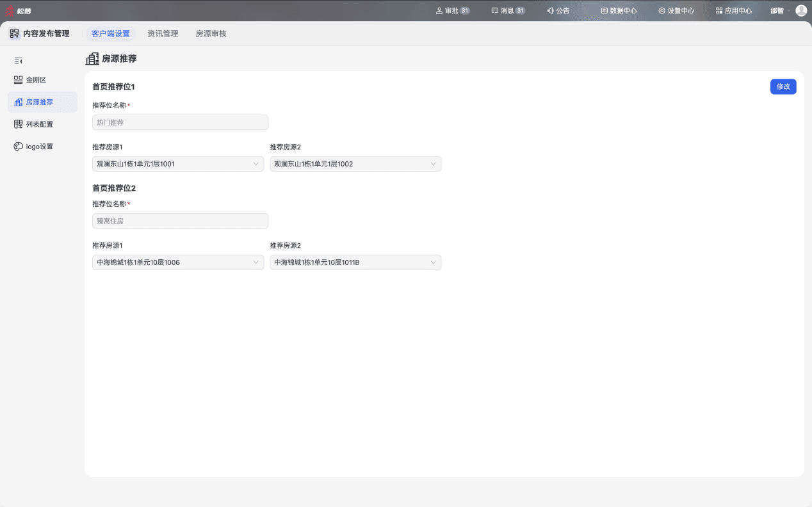Expand 推荐房源2 dropdown showing 观澜东山1002
The width and height of the screenshot is (812, 507).
(x=355, y=164)
